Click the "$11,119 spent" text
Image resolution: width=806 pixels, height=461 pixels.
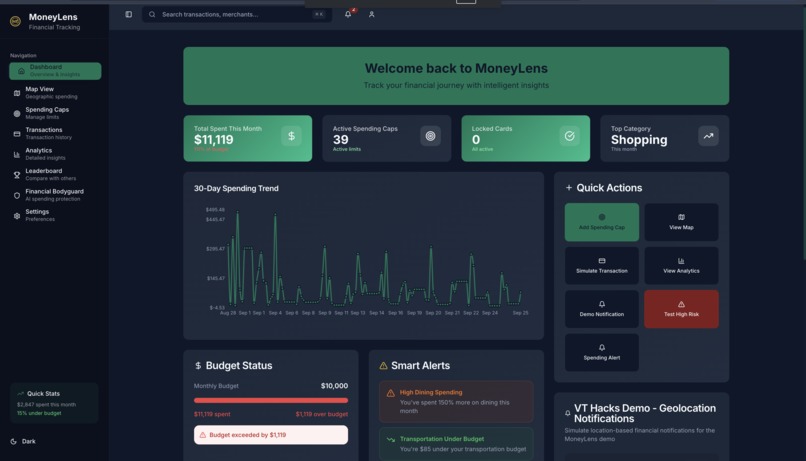(x=212, y=414)
